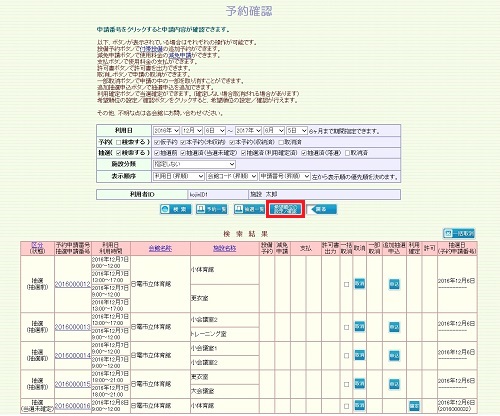This screenshot has width=500, height=416.
Task: Click the 検索 search button
Action: [x=176, y=209]
